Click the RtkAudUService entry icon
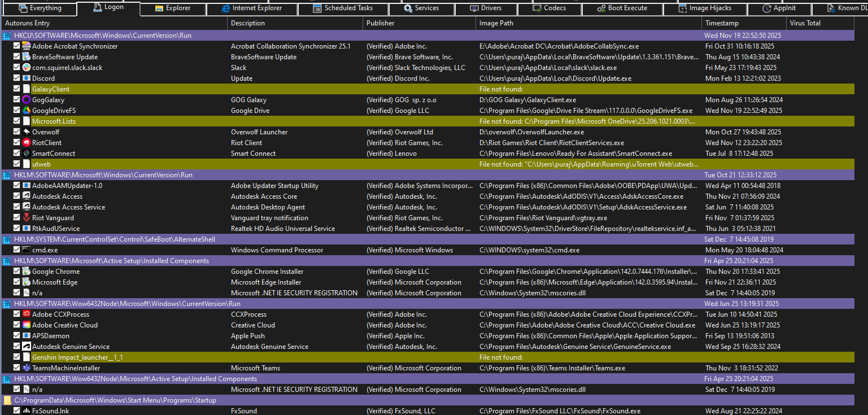The height and width of the screenshot is (415, 868). tap(26, 229)
